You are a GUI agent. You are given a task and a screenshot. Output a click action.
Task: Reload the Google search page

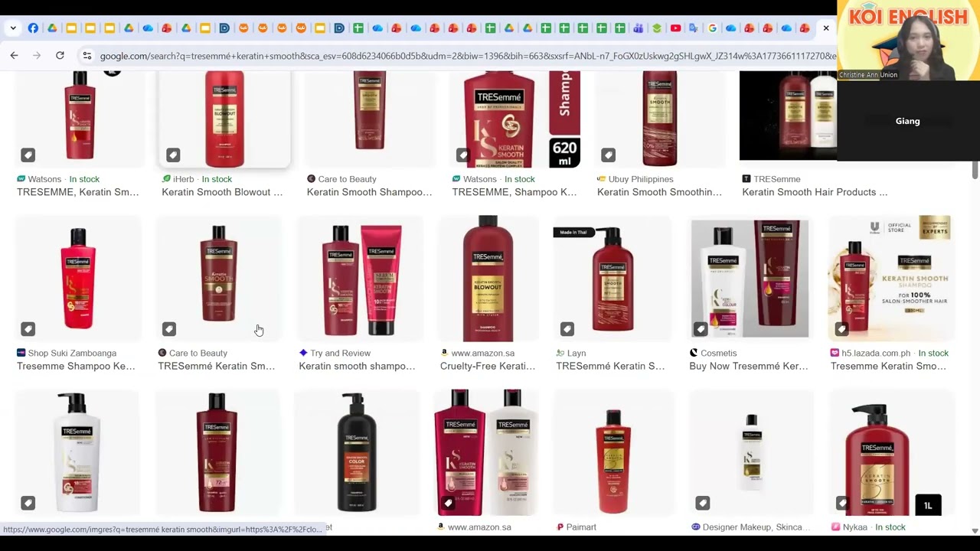pos(60,56)
